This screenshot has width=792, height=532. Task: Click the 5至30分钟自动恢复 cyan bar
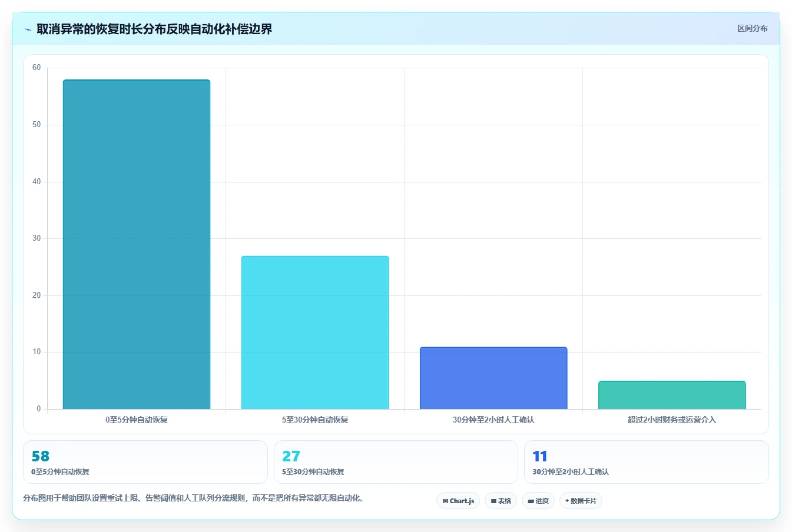point(315,332)
